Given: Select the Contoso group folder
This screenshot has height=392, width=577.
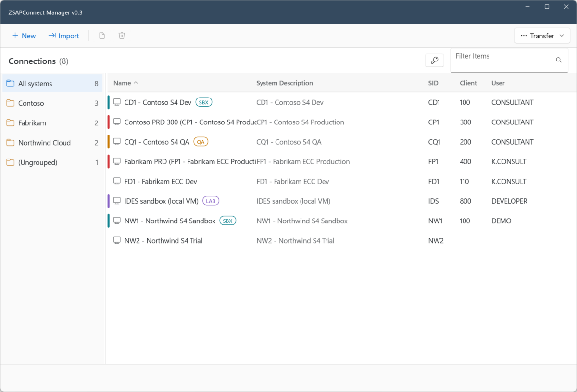Looking at the screenshot, I should (52, 103).
